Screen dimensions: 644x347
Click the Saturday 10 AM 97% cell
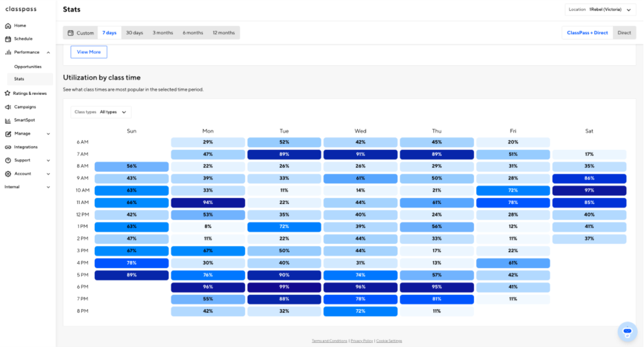point(590,190)
